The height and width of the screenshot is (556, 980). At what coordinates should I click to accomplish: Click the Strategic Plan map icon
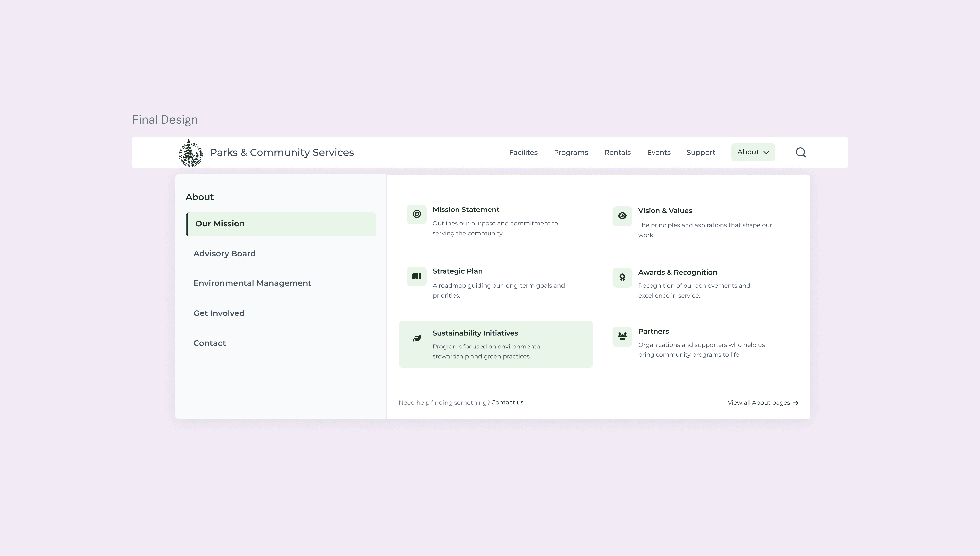pos(416,276)
